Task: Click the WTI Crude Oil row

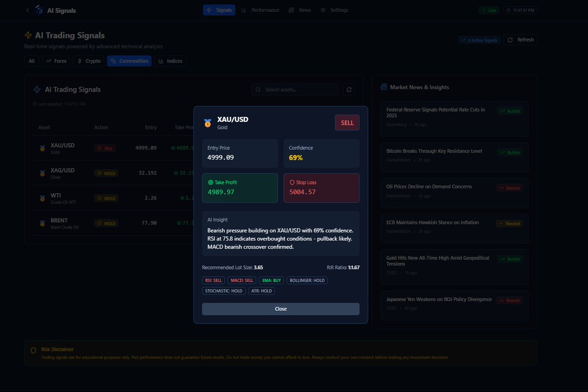Action: click(x=113, y=198)
